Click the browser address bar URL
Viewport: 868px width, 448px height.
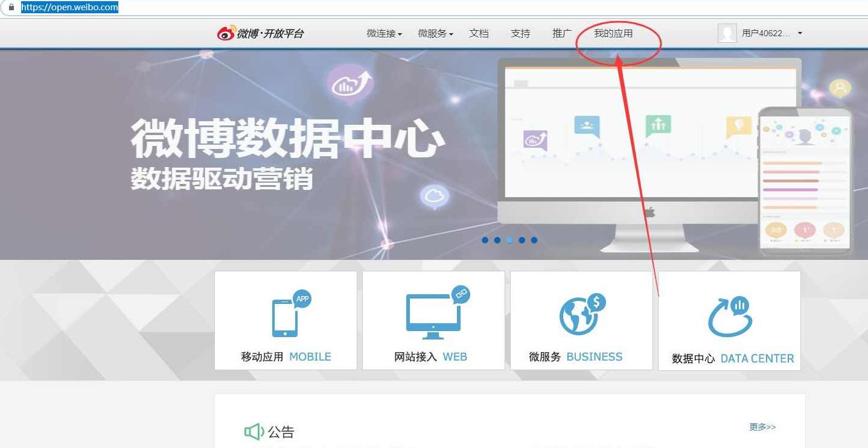point(68,7)
